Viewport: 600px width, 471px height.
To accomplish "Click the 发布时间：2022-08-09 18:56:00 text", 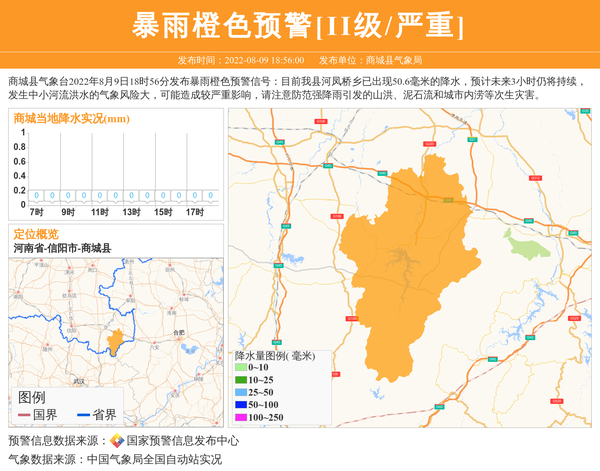I will tap(241, 60).
